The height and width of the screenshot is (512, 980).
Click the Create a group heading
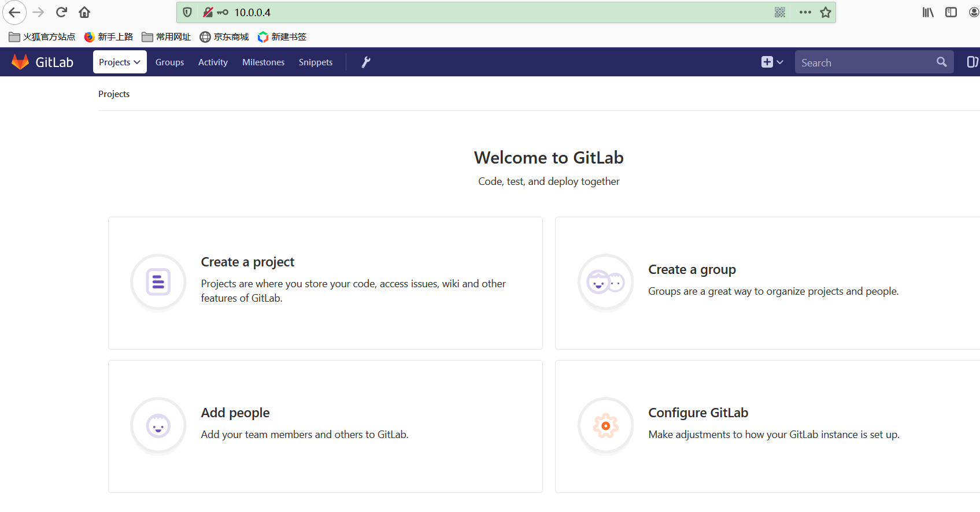pos(692,269)
